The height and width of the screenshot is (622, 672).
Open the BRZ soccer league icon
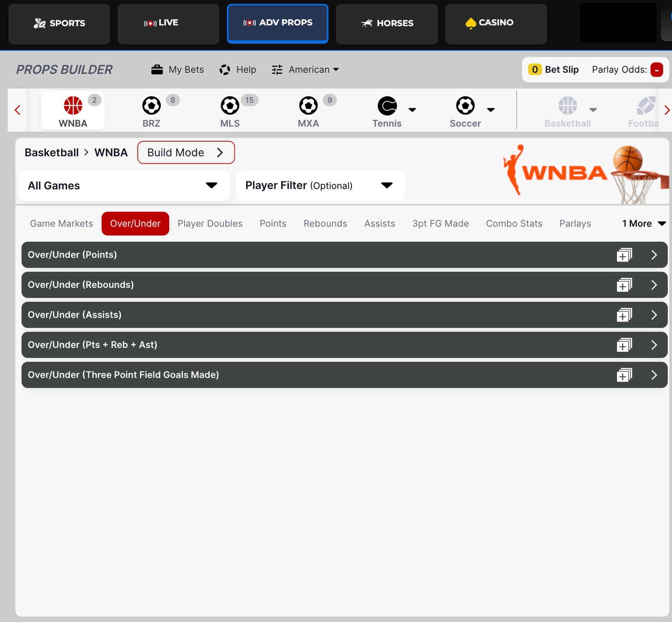click(151, 105)
